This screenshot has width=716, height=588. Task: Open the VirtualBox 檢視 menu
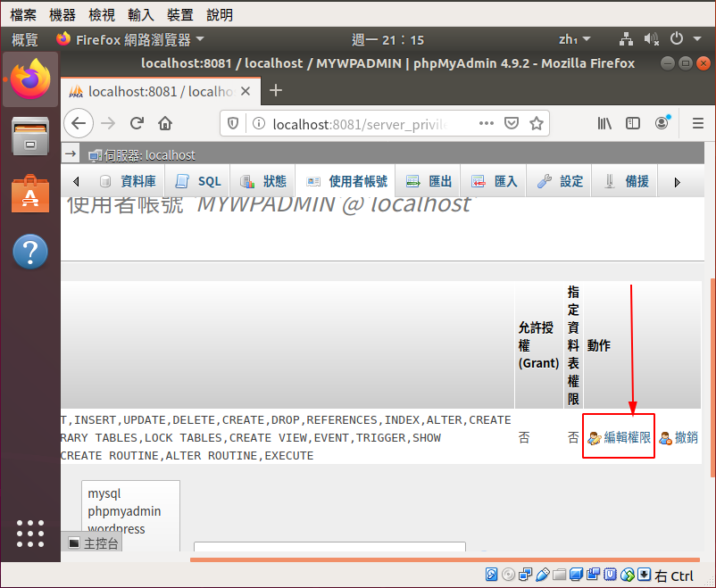click(102, 14)
